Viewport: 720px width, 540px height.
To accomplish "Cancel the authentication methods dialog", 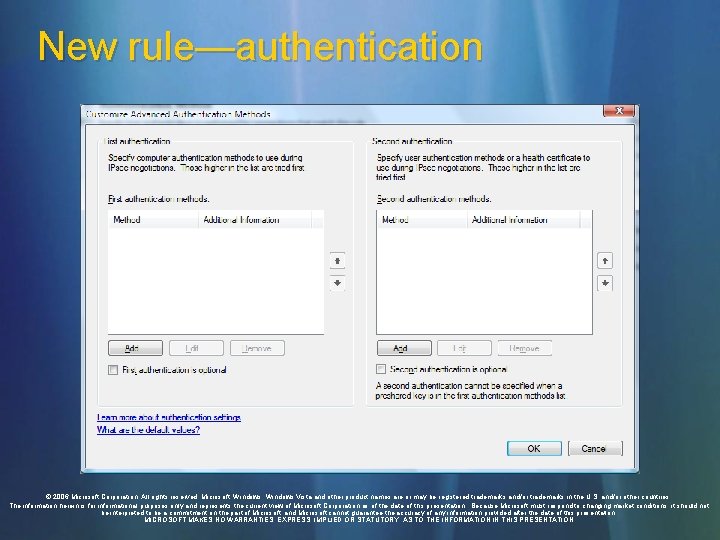I will coord(595,449).
